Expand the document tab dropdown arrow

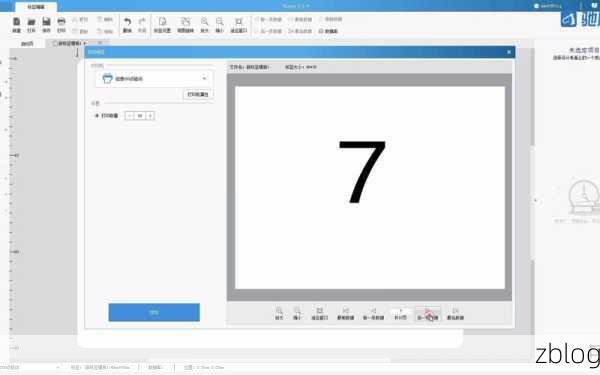coord(85,43)
